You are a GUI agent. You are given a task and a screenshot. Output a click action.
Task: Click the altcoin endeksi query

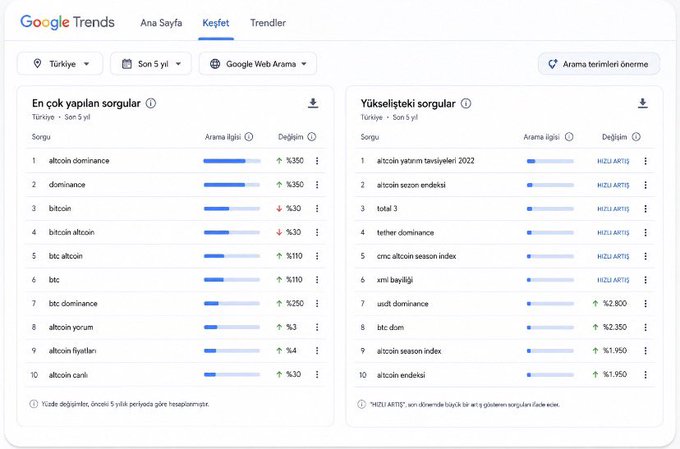point(401,375)
